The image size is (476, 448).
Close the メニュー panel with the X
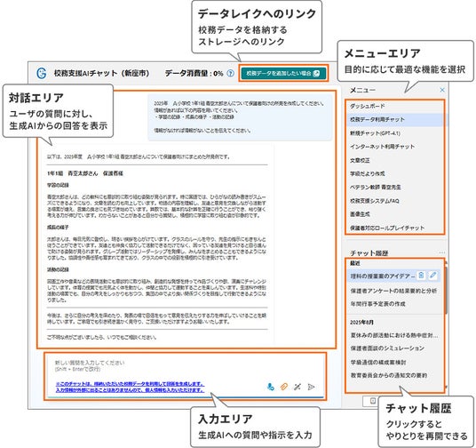pos(442,90)
